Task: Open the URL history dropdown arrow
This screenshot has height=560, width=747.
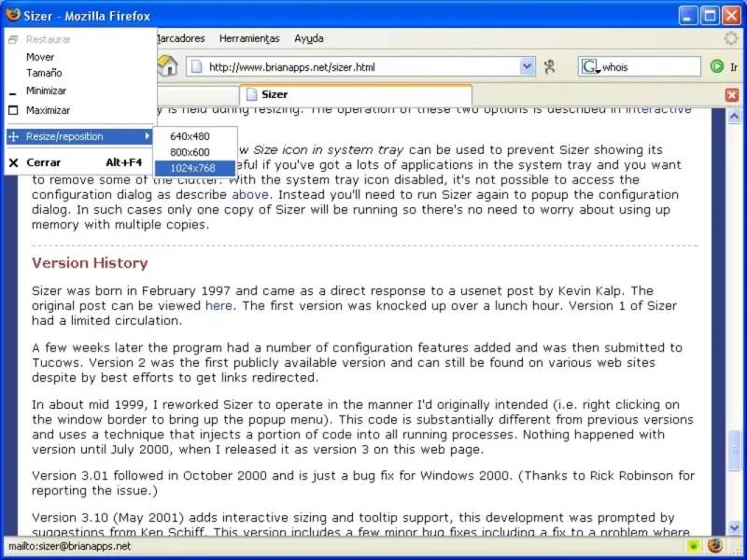Action: (527, 66)
